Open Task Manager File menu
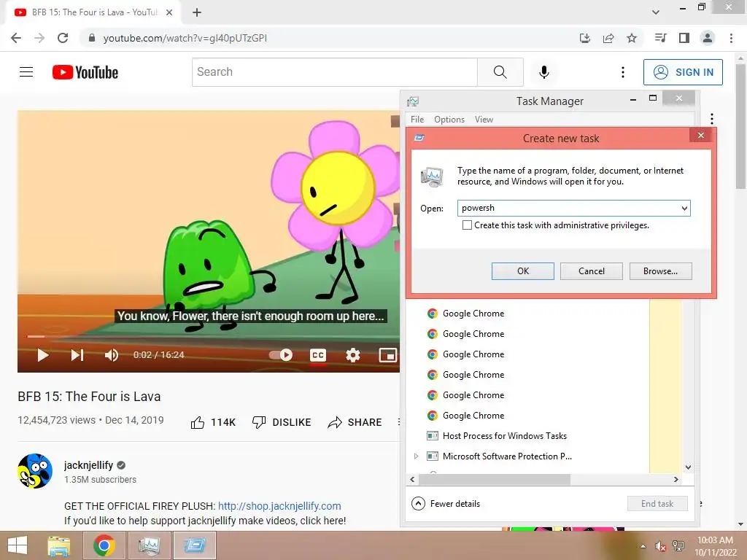This screenshot has height=560, width=747. [417, 120]
